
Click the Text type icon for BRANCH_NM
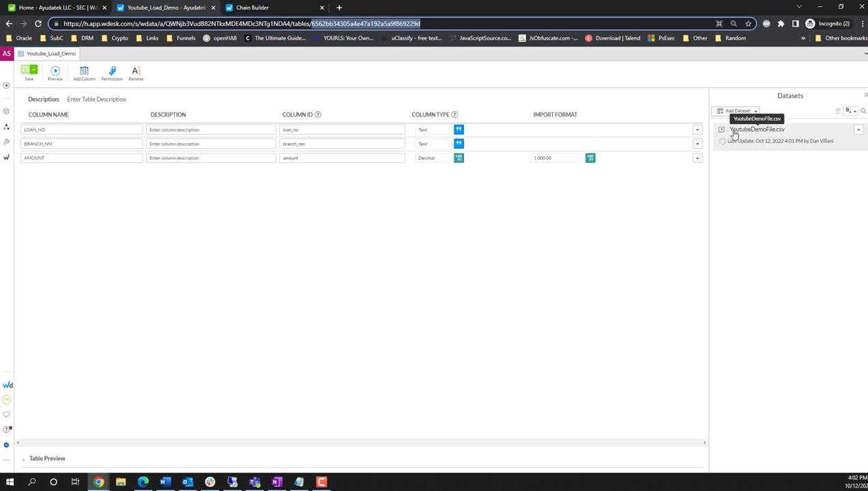459,144
